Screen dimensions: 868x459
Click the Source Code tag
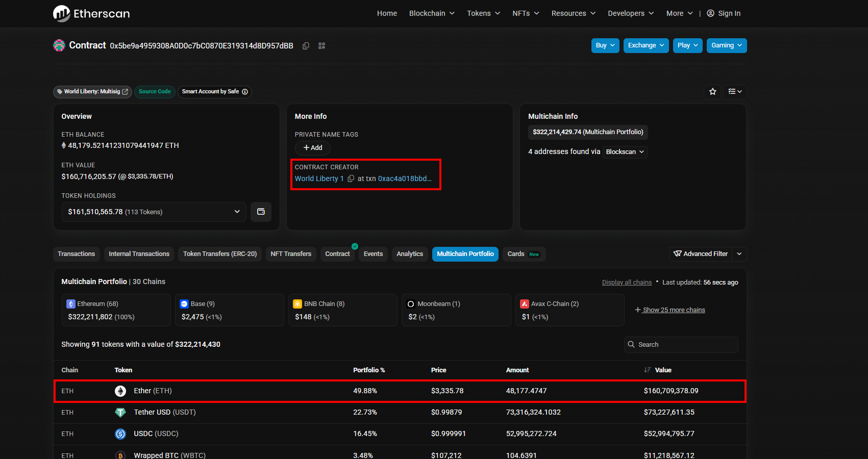pos(155,92)
